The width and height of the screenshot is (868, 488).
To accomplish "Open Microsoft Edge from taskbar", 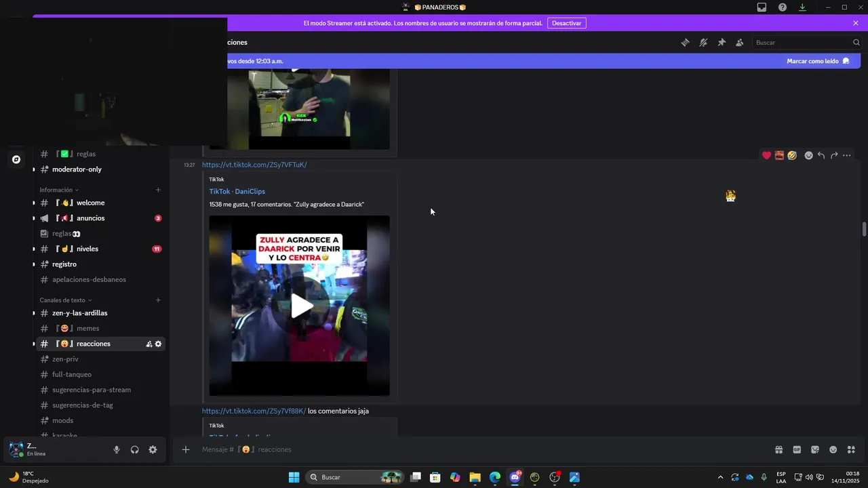I will [494, 477].
